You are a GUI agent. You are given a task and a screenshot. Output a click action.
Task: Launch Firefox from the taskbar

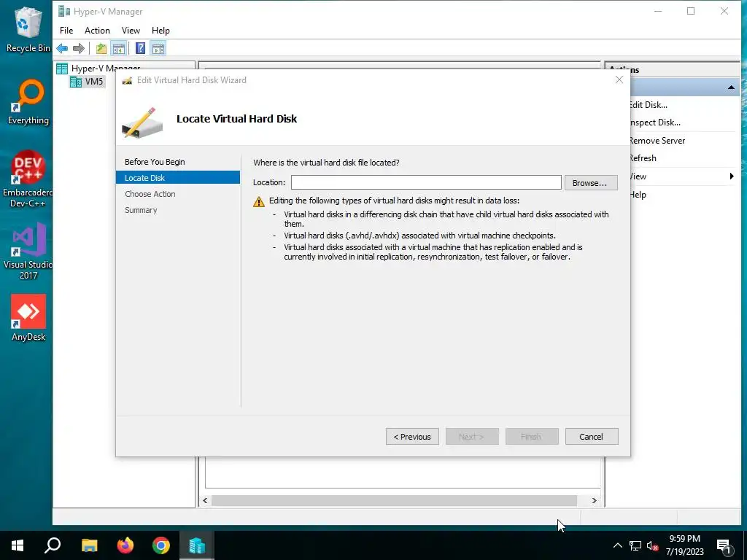point(125,545)
